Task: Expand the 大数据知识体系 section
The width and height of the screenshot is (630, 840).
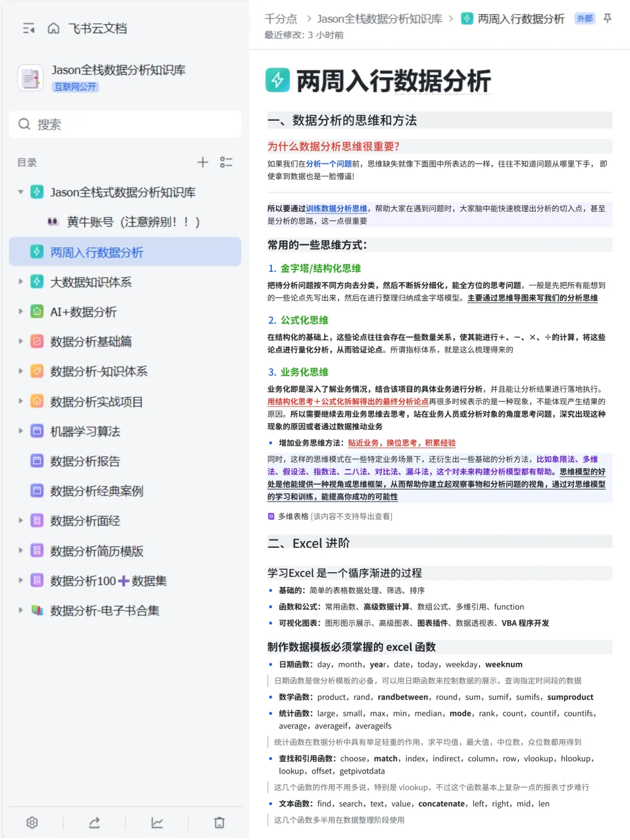Action: (20, 282)
